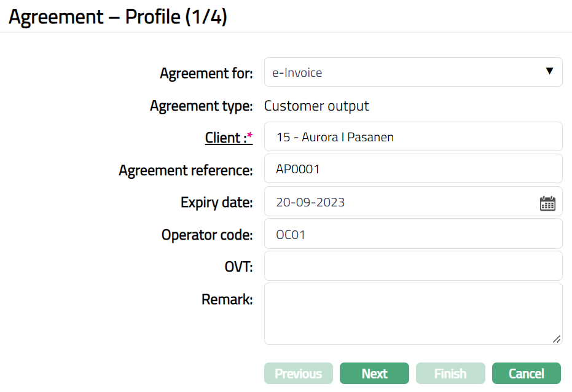Image resolution: width=572 pixels, height=392 pixels.
Task: Cancel the agreement wizard
Action: 527,374
